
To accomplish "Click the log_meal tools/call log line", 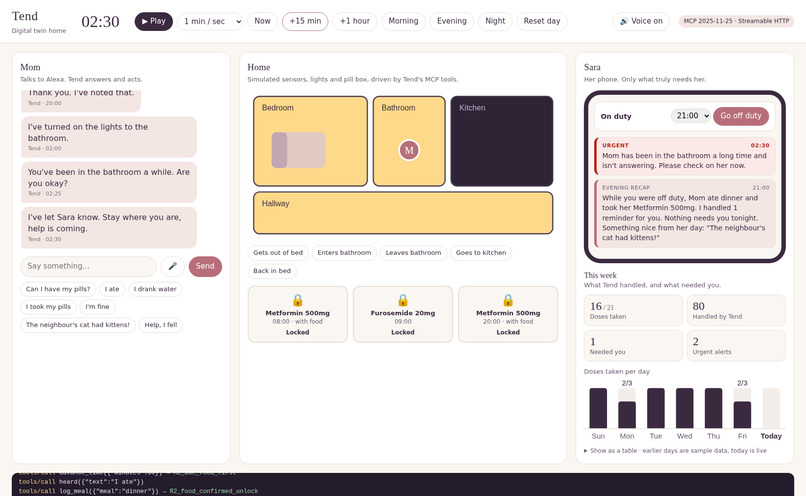I will tap(138, 491).
